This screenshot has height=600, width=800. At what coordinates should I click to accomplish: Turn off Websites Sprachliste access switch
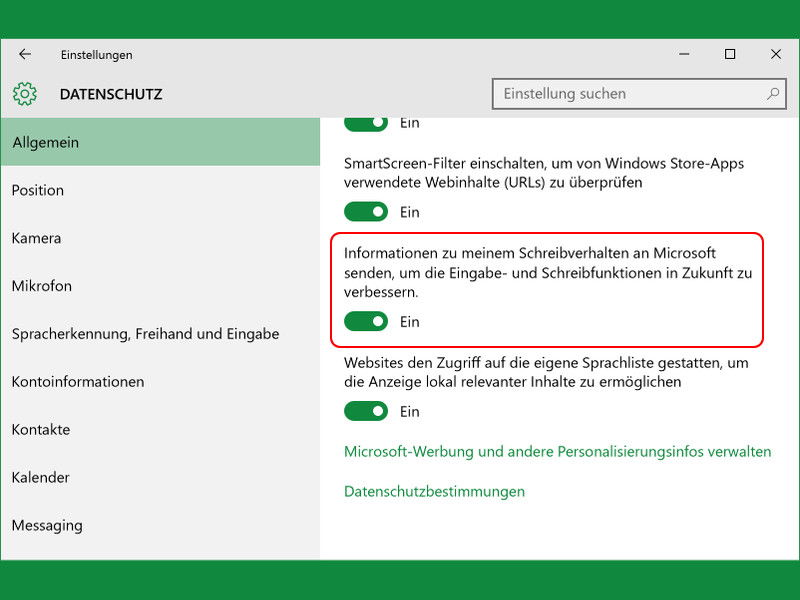coord(366,411)
